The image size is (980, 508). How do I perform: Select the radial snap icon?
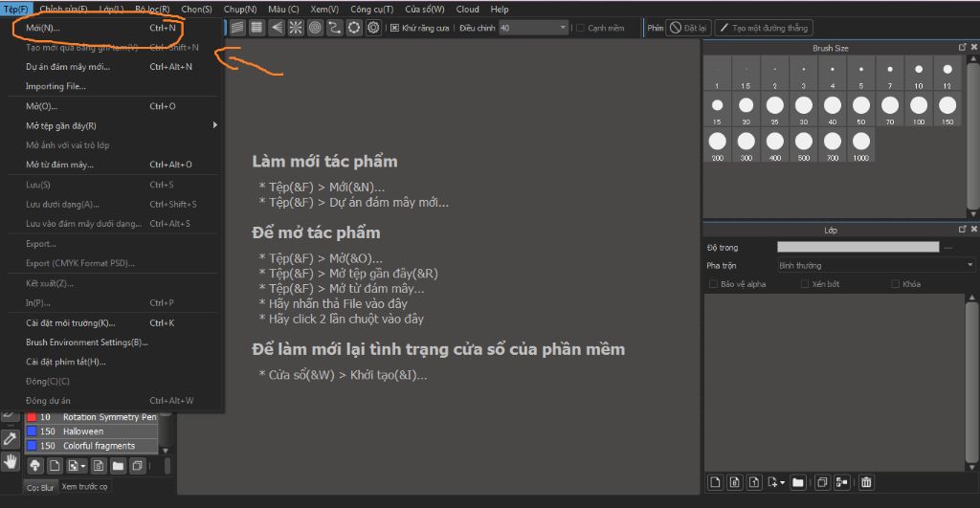(296, 28)
